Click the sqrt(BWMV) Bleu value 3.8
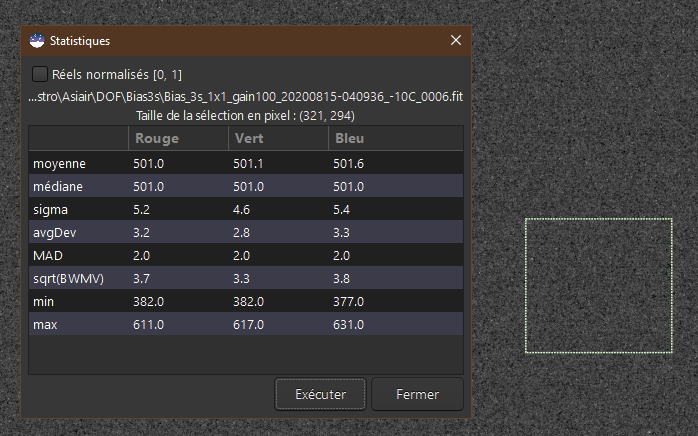This screenshot has width=698, height=436. (x=341, y=279)
